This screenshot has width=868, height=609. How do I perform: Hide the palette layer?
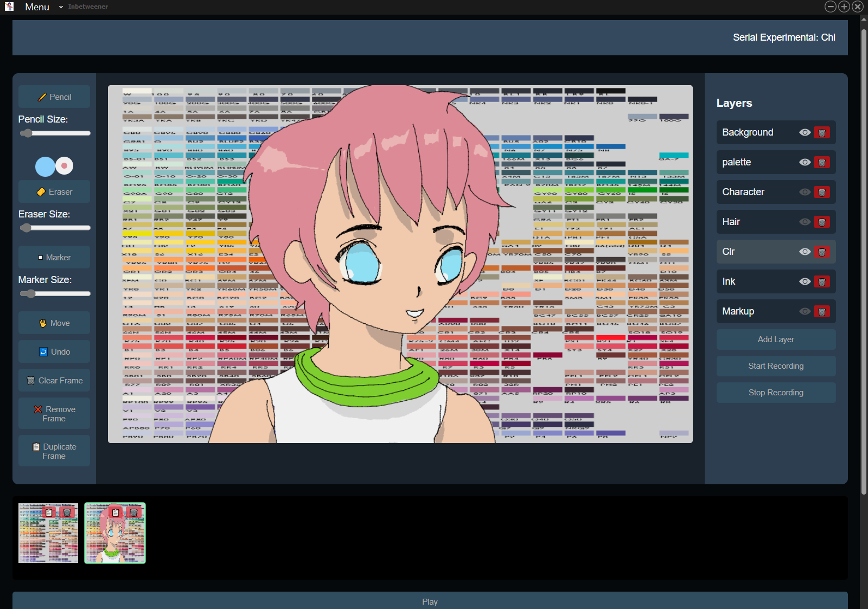pos(805,162)
